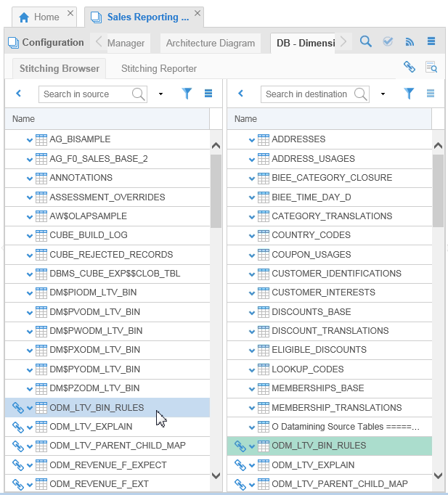Expand the CUBE_BUILD_LOG table chevron

coord(30,236)
